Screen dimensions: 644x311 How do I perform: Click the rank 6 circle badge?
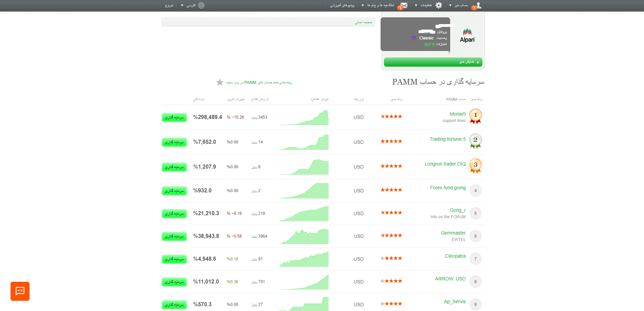pos(475,236)
